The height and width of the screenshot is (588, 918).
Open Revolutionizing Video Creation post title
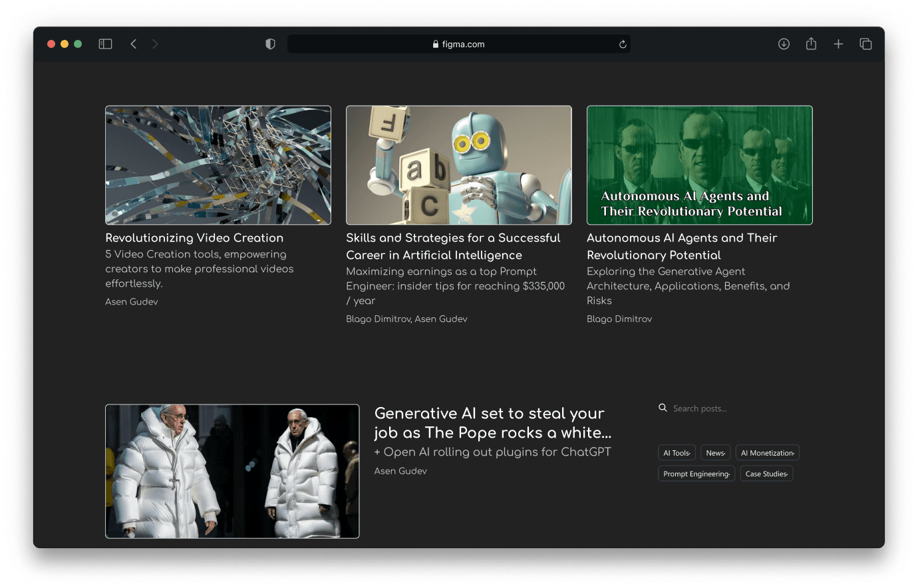pos(194,237)
